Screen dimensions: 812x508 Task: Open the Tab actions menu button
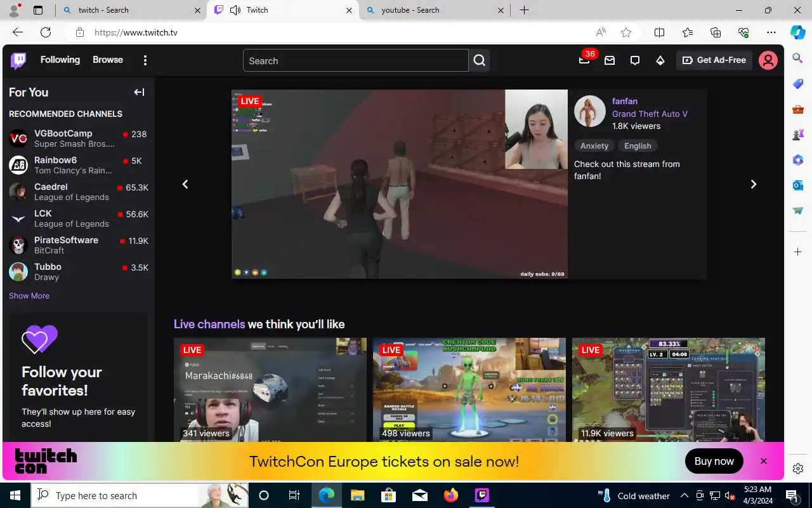pyautogui.click(x=38, y=10)
